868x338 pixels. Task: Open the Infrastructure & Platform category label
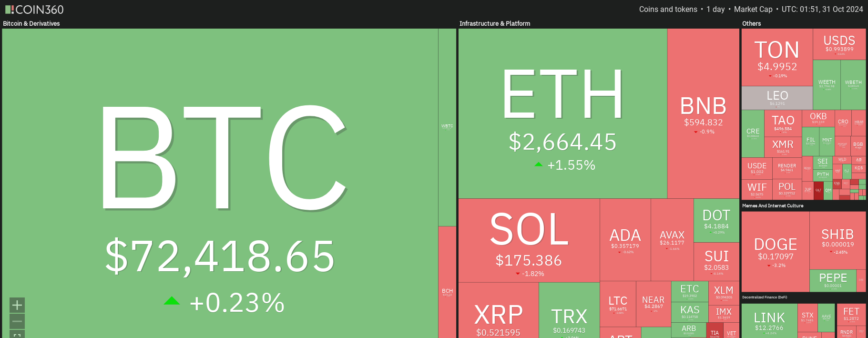pos(495,23)
